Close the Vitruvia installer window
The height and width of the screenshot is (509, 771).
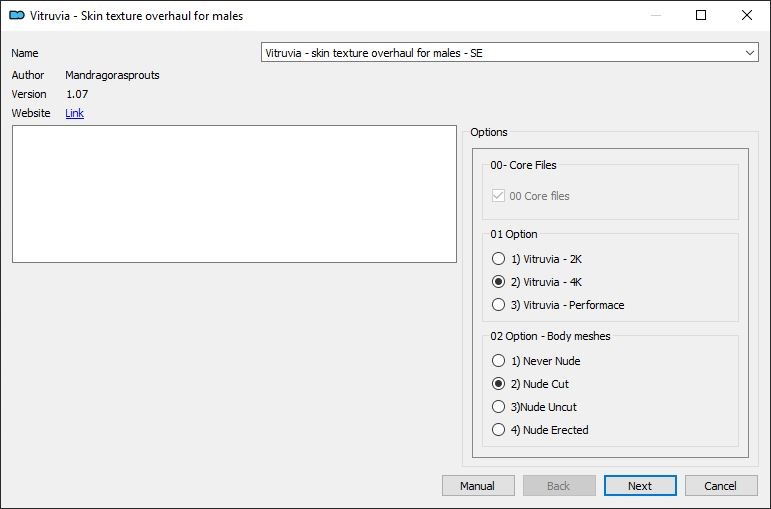(x=746, y=15)
